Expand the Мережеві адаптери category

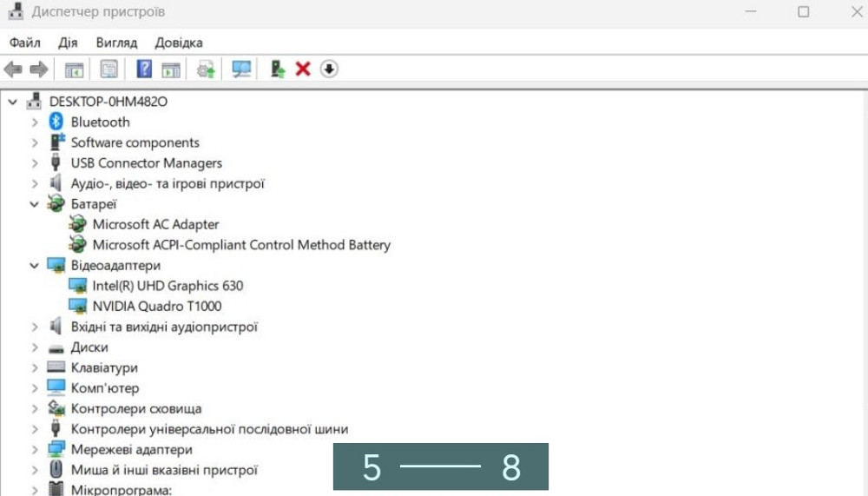click(x=35, y=449)
